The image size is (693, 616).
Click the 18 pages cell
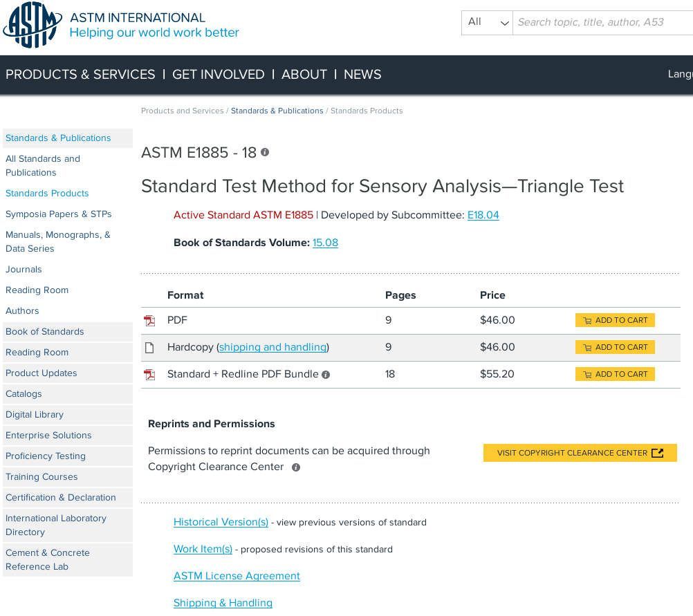(390, 374)
